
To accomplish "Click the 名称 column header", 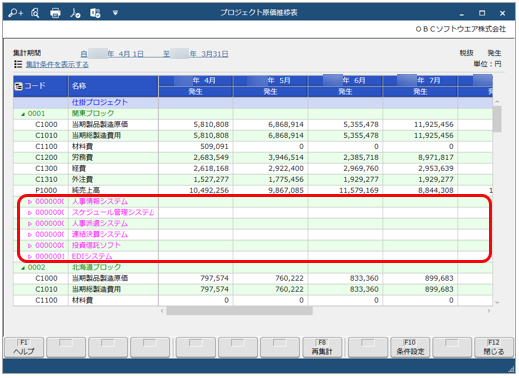I will [113, 86].
